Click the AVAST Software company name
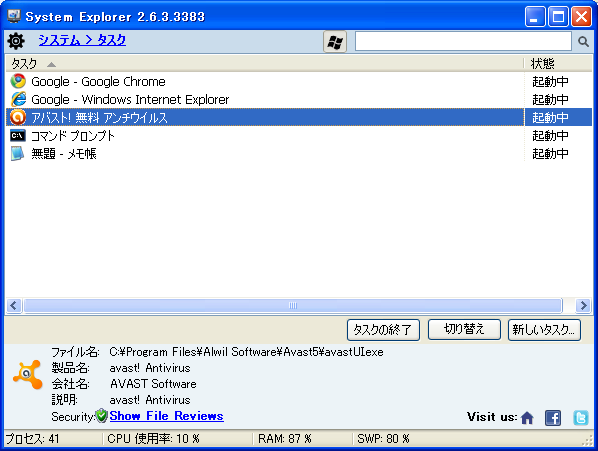This screenshot has width=598, height=451. tap(153, 384)
